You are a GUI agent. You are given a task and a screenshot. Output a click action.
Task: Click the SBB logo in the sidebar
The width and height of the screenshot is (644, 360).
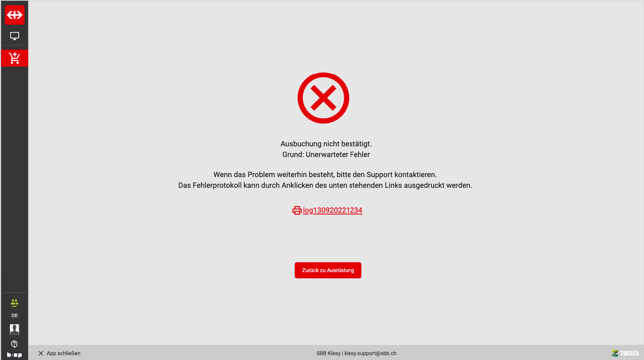pyautogui.click(x=14, y=15)
